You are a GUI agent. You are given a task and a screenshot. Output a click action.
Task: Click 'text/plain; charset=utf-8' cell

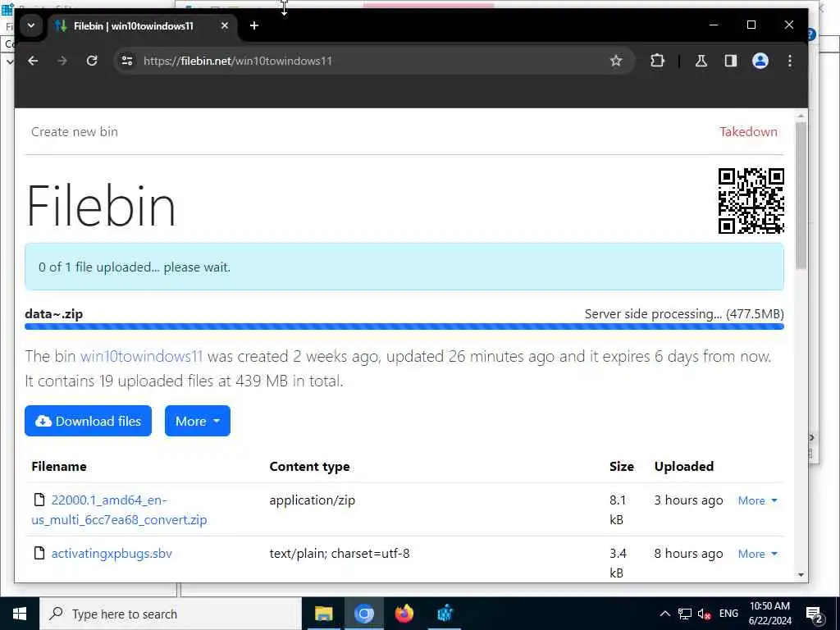(x=339, y=554)
